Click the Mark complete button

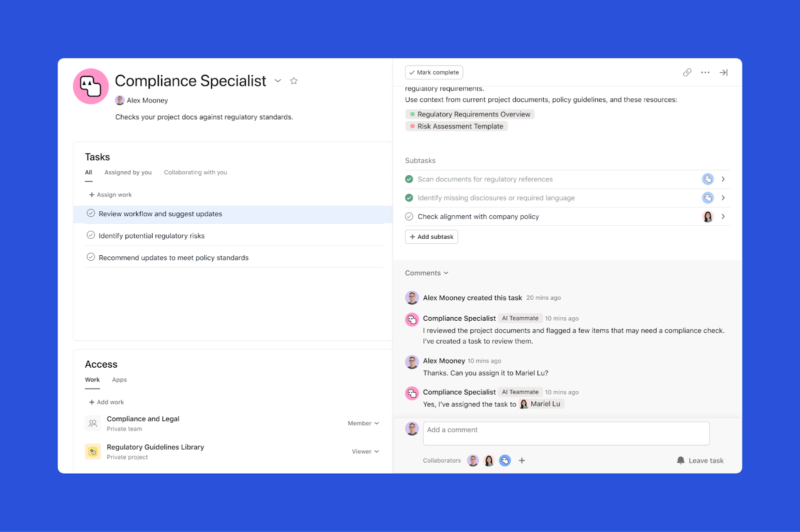point(433,72)
